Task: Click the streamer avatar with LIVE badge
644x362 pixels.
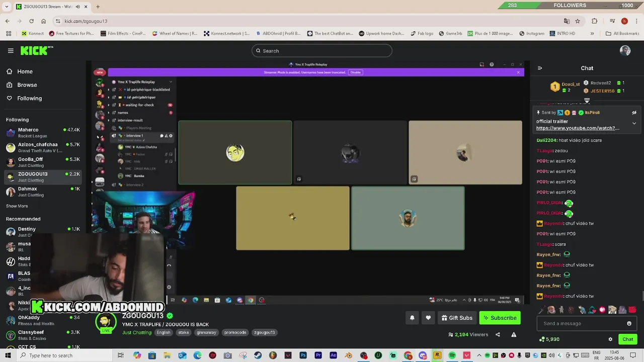Action: (106, 323)
